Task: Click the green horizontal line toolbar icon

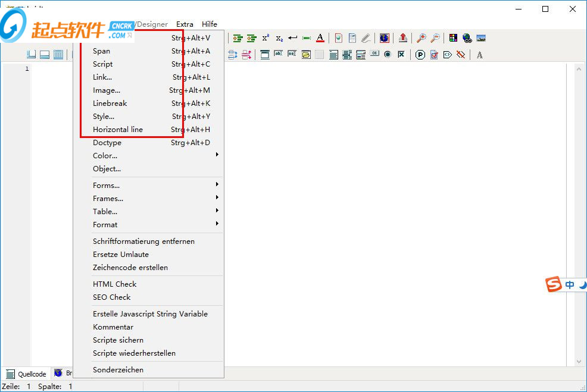Action: 307,38
